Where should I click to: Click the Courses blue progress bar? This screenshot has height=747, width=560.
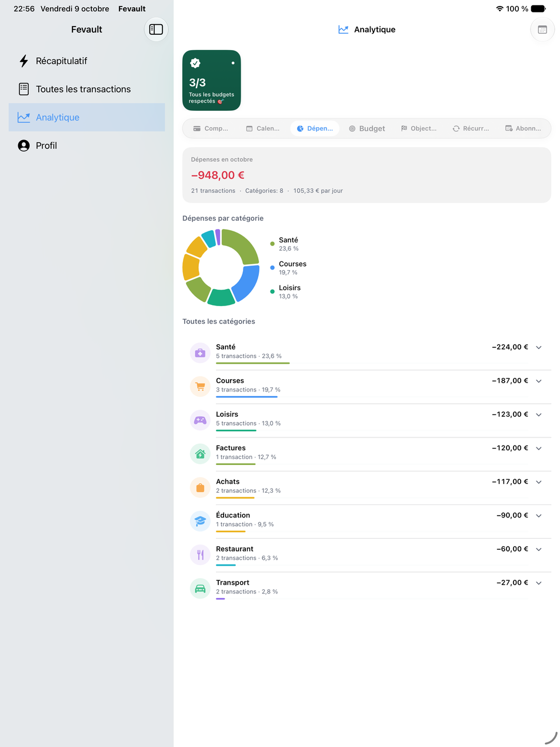tap(246, 397)
